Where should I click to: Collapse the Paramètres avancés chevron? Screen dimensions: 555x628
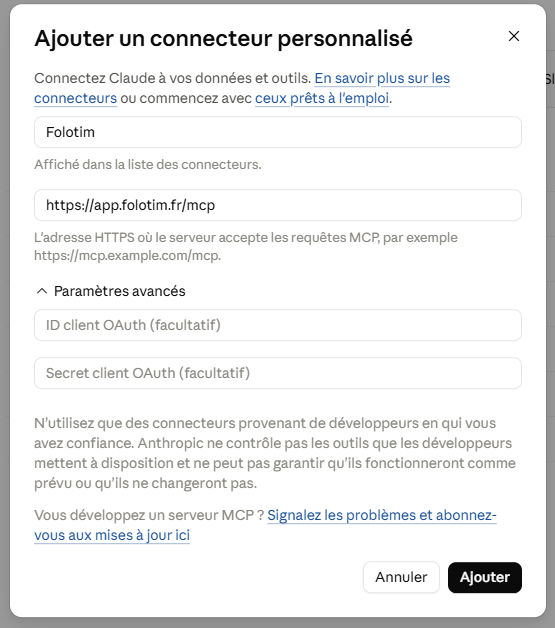(42, 291)
